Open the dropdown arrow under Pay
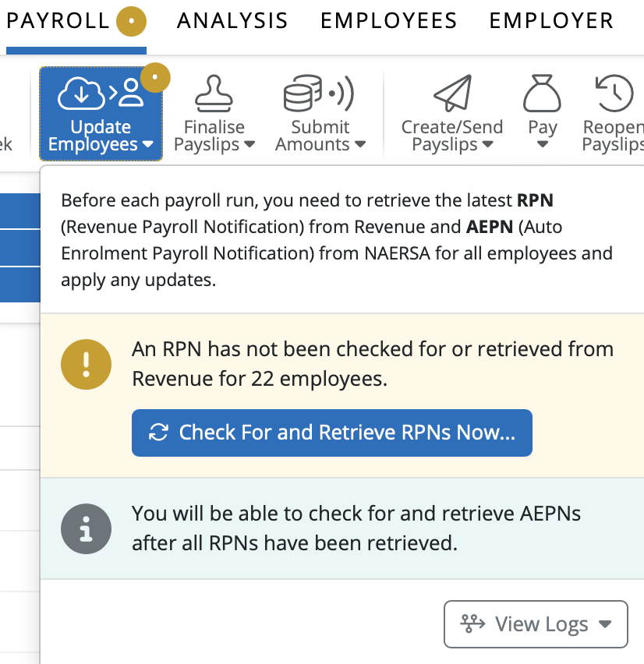This screenshot has height=664, width=644. 543,145
